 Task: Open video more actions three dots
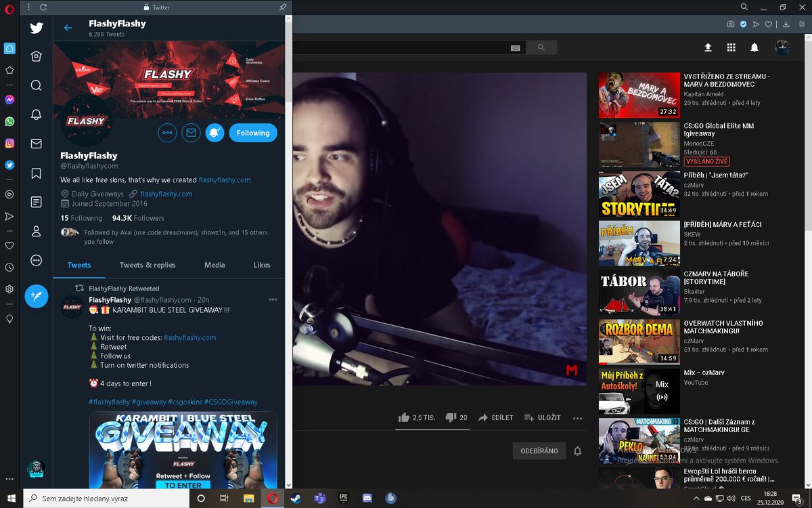click(x=577, y=418)
